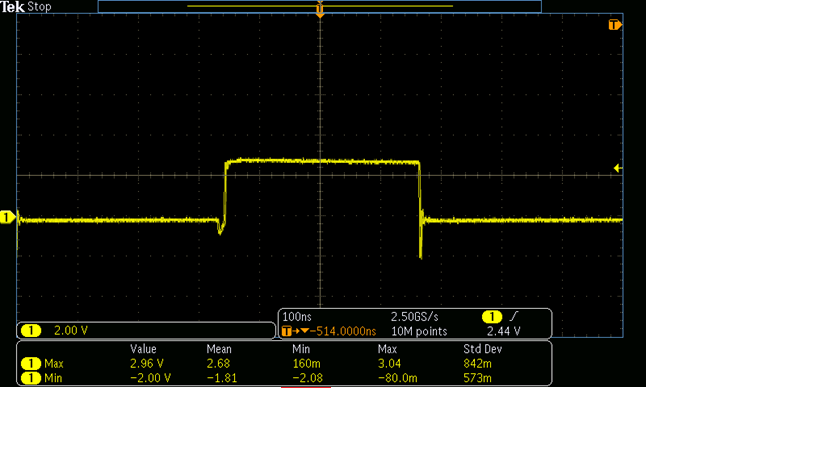Click the Mean column header
The width and height of the screenshot is (819, 460).
coord(219,349)
